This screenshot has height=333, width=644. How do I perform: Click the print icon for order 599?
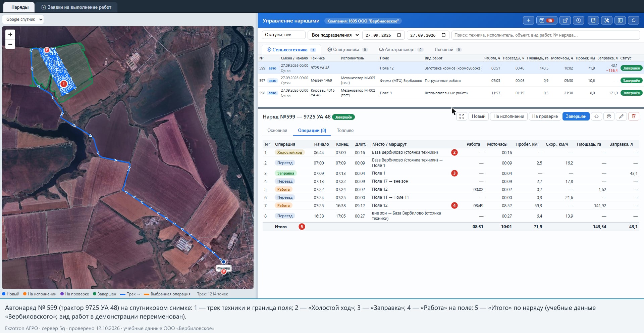pyautogui.click(x=609, y=116)
